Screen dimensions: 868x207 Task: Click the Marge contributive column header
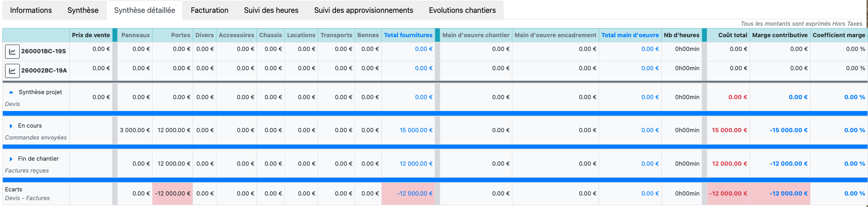(780, 35)
